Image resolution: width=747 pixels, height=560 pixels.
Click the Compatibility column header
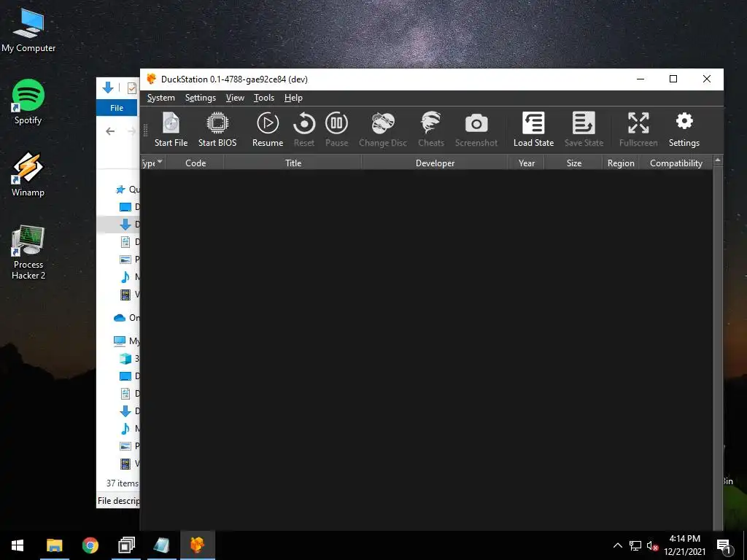tap(676, 163)
